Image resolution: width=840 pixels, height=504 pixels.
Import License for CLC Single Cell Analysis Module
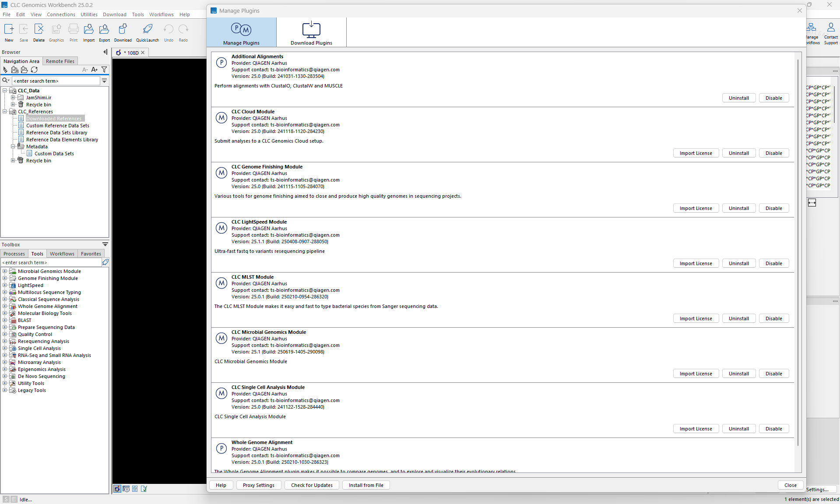click(x=696, y=429)
